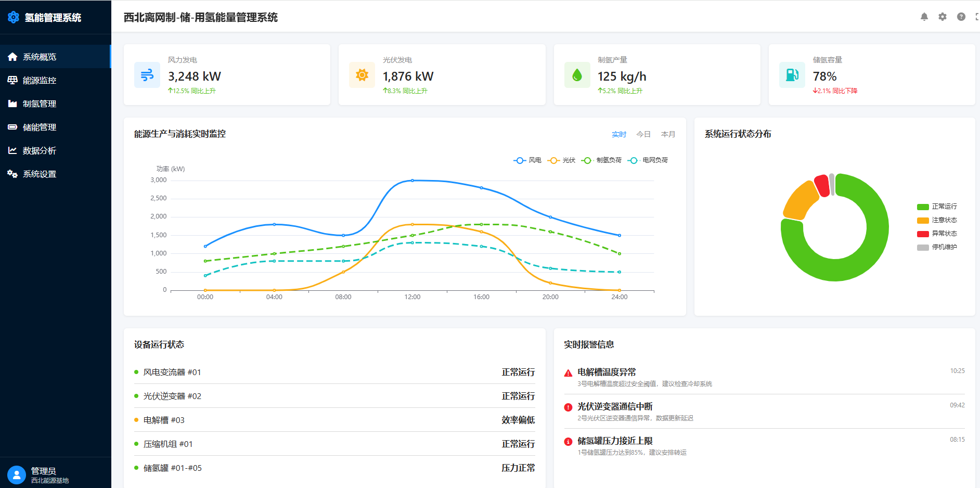Open 储能管理 from the sidebar
980x488 pixels.
point(39,126)
